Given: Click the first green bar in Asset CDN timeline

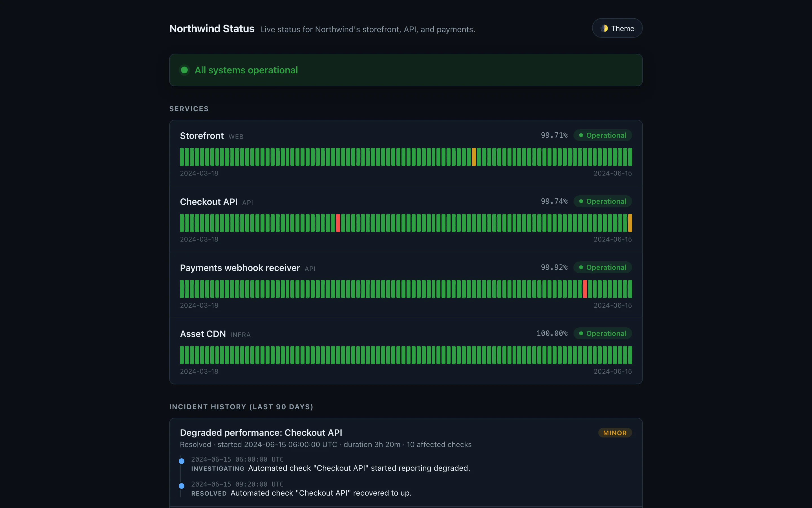Looking at the screenshot, I should [x=182, y=355].
